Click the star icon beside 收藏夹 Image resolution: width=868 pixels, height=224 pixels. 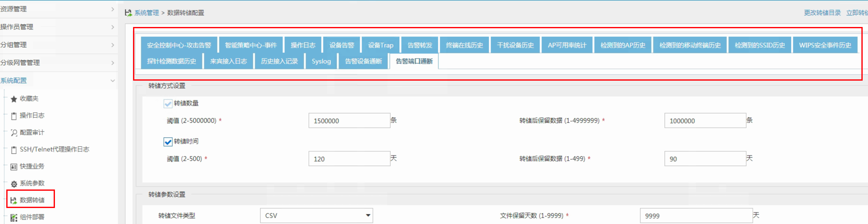point(14,99)
